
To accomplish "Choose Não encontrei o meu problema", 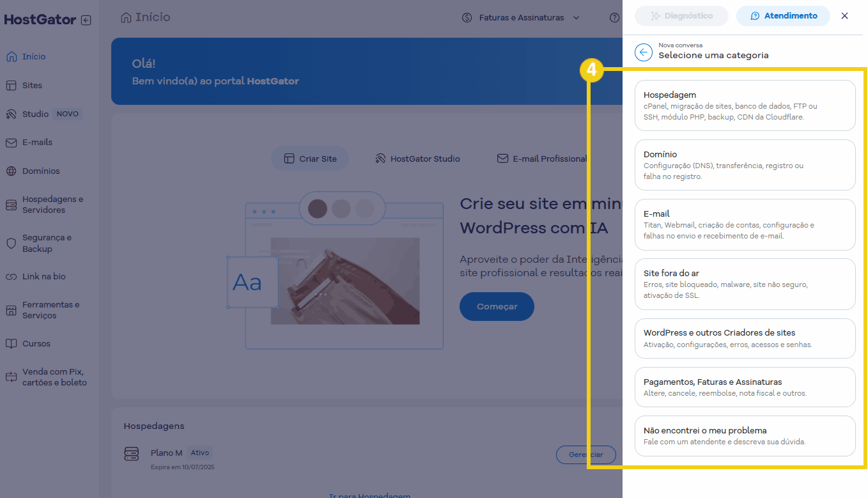I will coord(745,436).
